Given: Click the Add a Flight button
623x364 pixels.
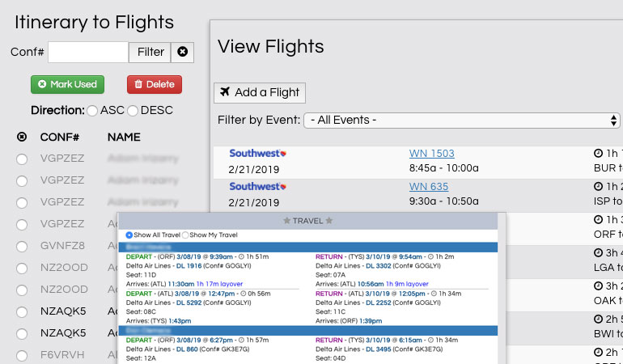Looking at the screenshot, I should [x=260, y=92].
